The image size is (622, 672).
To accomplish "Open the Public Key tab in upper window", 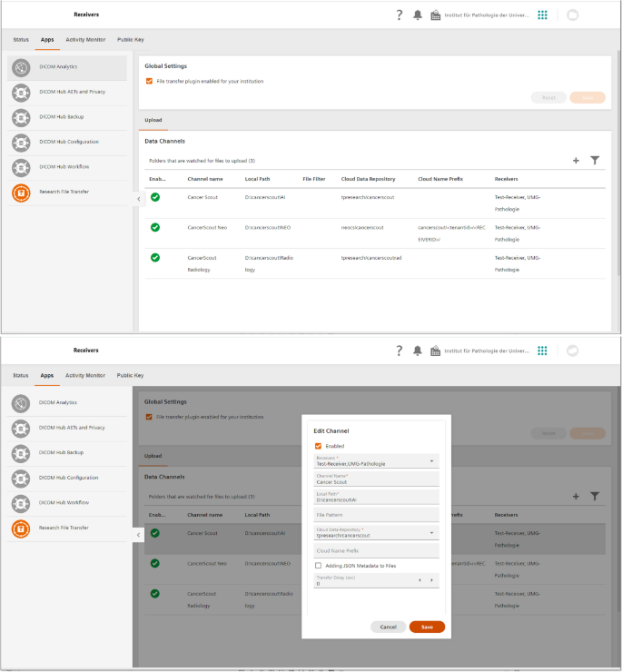I will pyautogui.click(x=131, y=40).
